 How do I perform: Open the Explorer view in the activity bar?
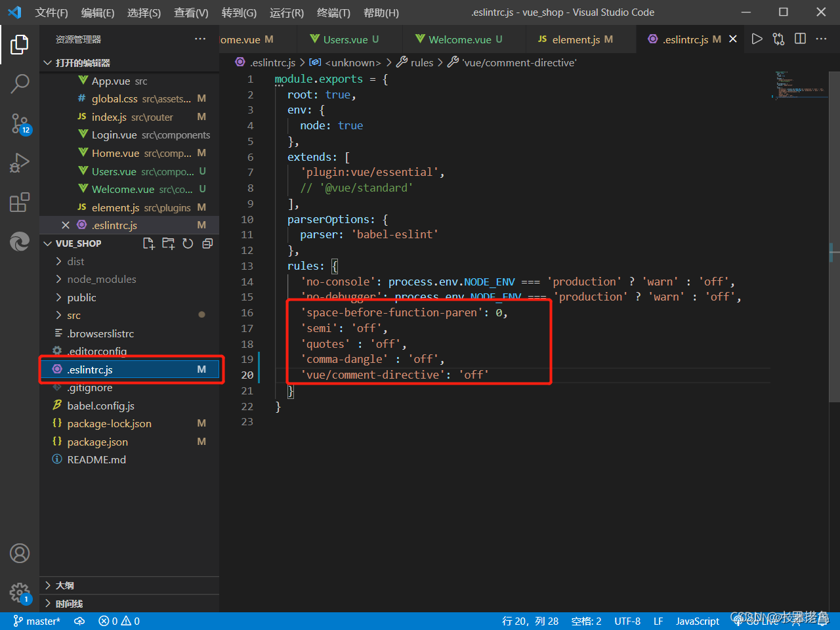[x=19, y=44]
